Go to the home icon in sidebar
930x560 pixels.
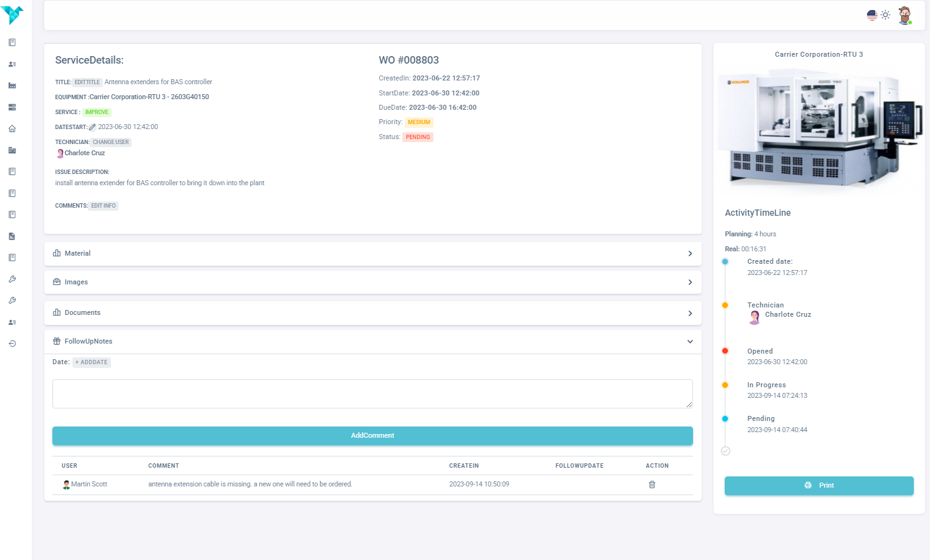(12, 128)
